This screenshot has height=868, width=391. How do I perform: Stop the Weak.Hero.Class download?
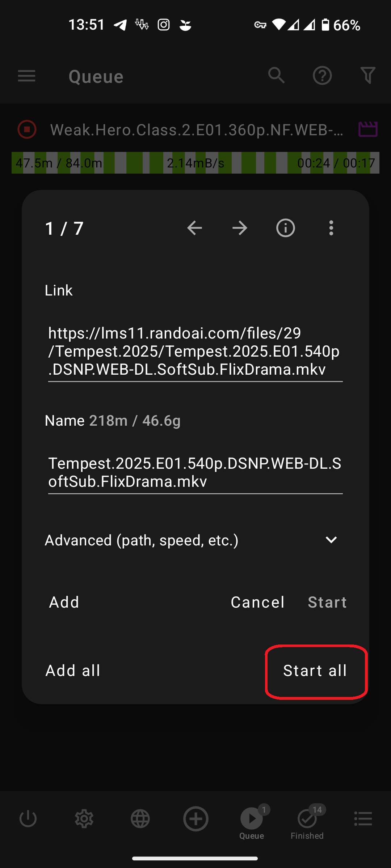coord(27,129)
